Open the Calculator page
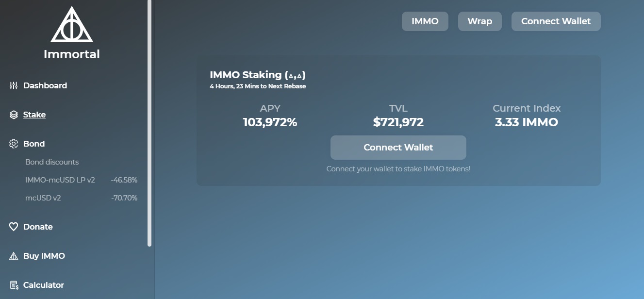This screenshot has height=299, width=644. [x=44, y=285]
